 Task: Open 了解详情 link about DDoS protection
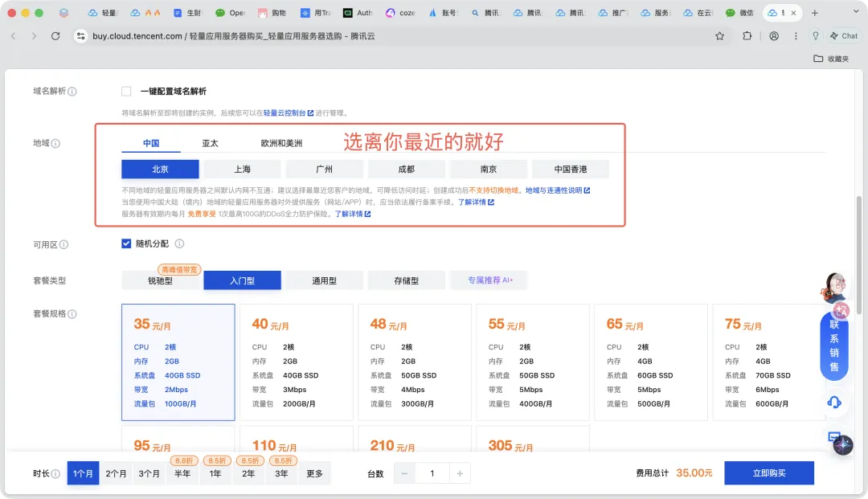353,214
